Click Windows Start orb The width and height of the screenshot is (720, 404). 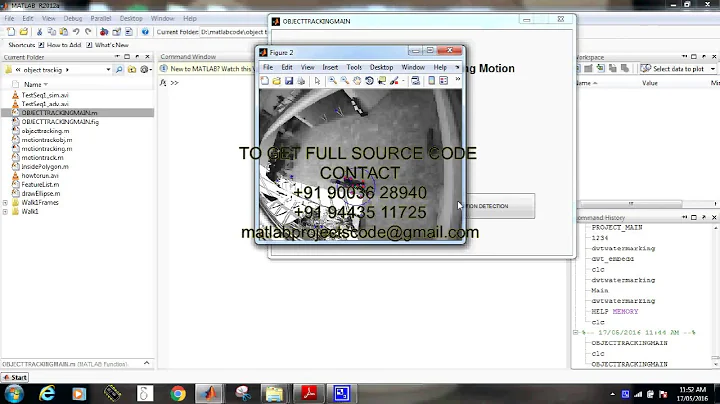pos(14,393)
